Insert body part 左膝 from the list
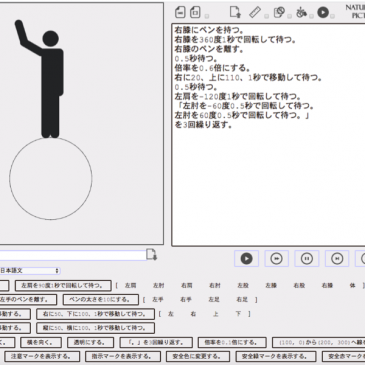This screenshot has width=365, height=365. pos(271,286)
